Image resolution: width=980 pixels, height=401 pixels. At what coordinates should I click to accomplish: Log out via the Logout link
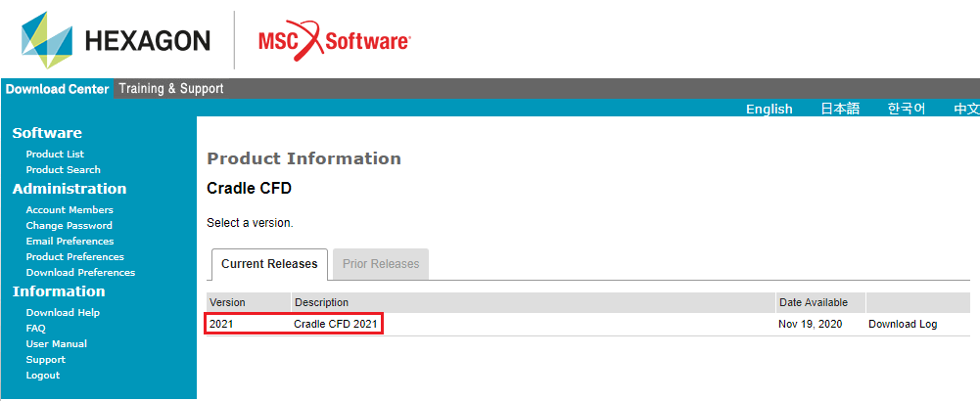pyautogui.click(x=42, y=375)
